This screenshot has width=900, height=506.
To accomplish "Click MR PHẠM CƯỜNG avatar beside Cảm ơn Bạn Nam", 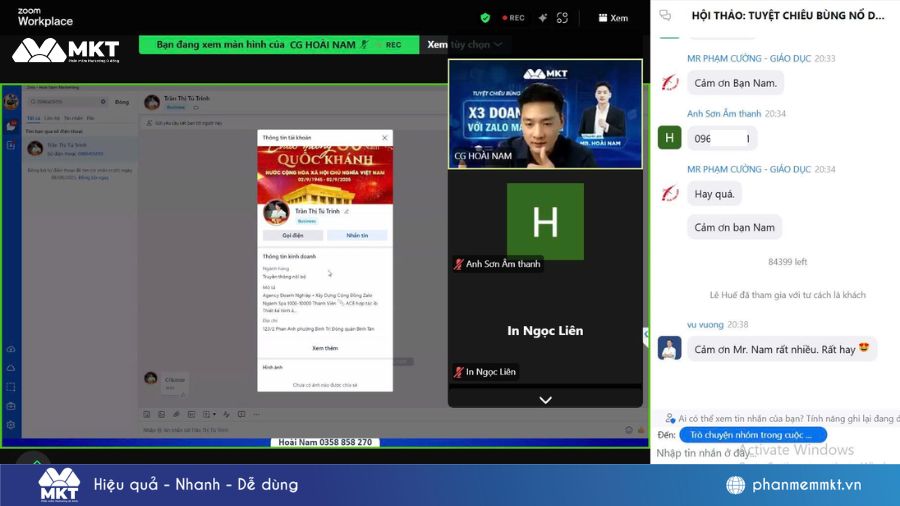I will pos(669,83).
